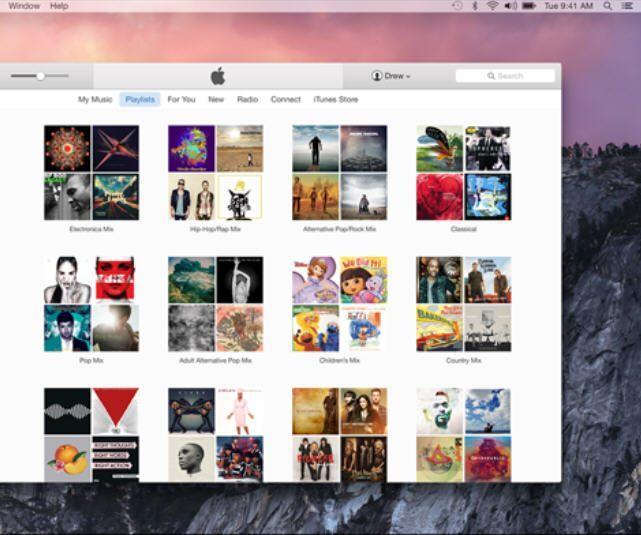Open playlist with woman in pink dress cover

(x=215, y=434)
